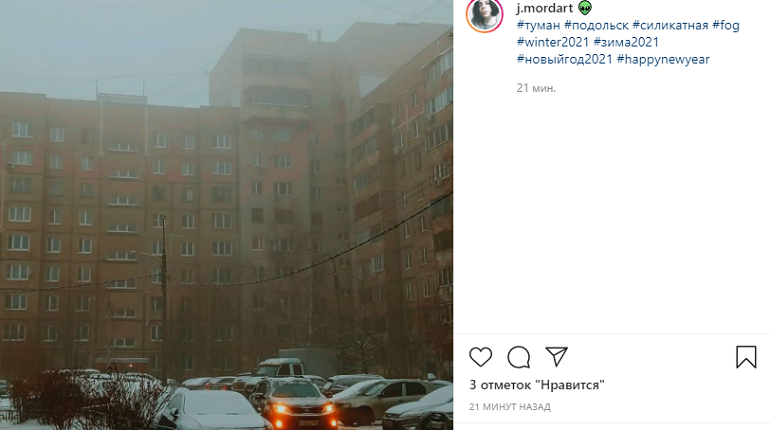Open the #туман hashtag

tap(538, 25)
